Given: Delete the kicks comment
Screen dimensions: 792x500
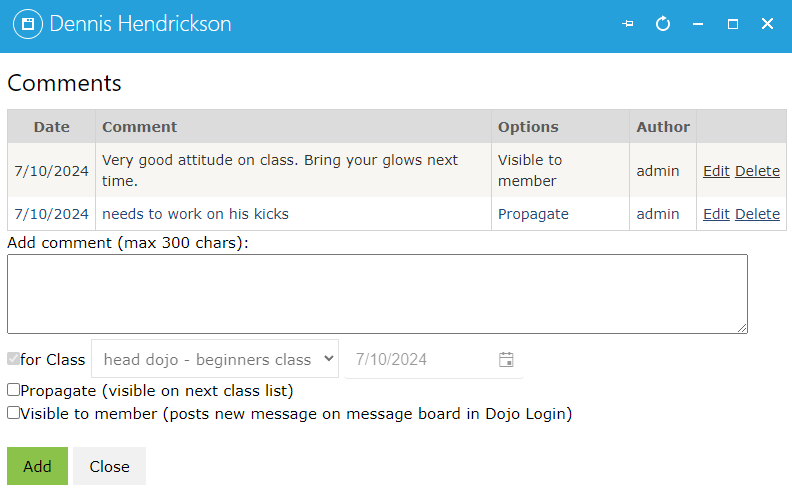Looking at the screenshot, I should pos(757,214).
